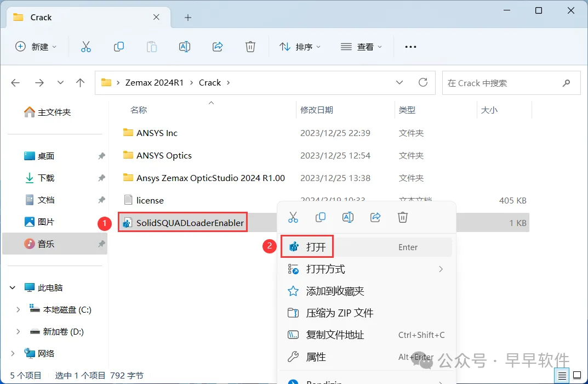Collapse the 此电脑 tree node
This screenshot has width=588, height=384.
(x=13, y=287)
